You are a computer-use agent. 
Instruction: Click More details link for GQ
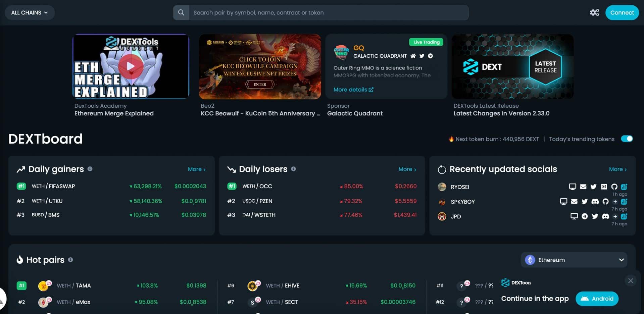click(353, 90)
